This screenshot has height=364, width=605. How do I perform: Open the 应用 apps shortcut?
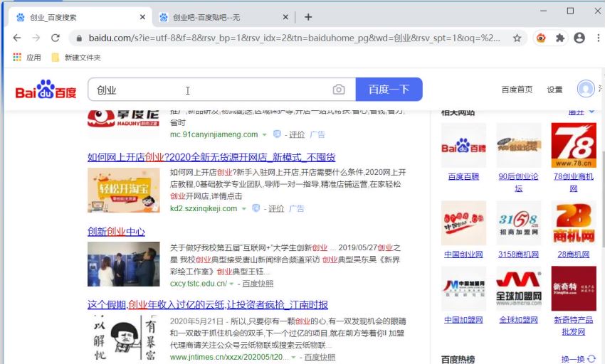click(x=26, y=58)
